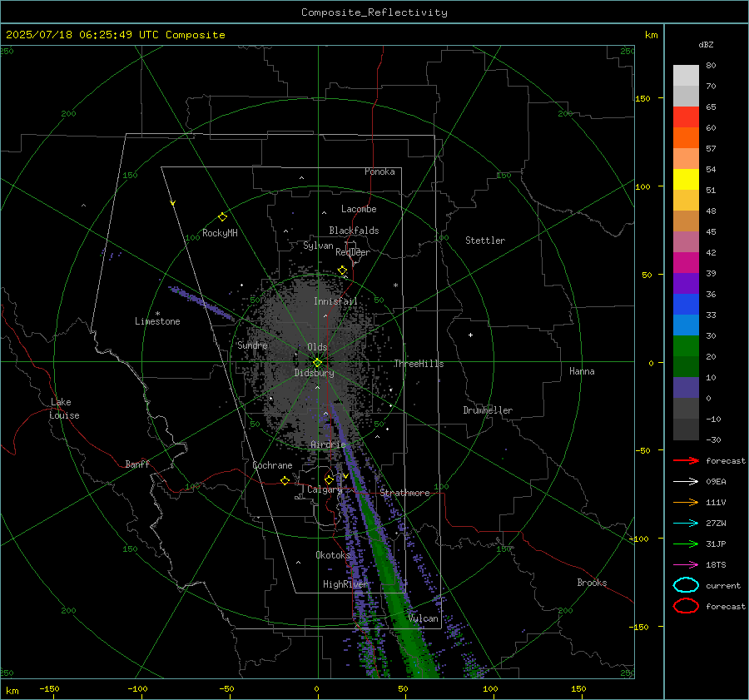Select the blue 36-33 dBZ swatch

point(686,304)
